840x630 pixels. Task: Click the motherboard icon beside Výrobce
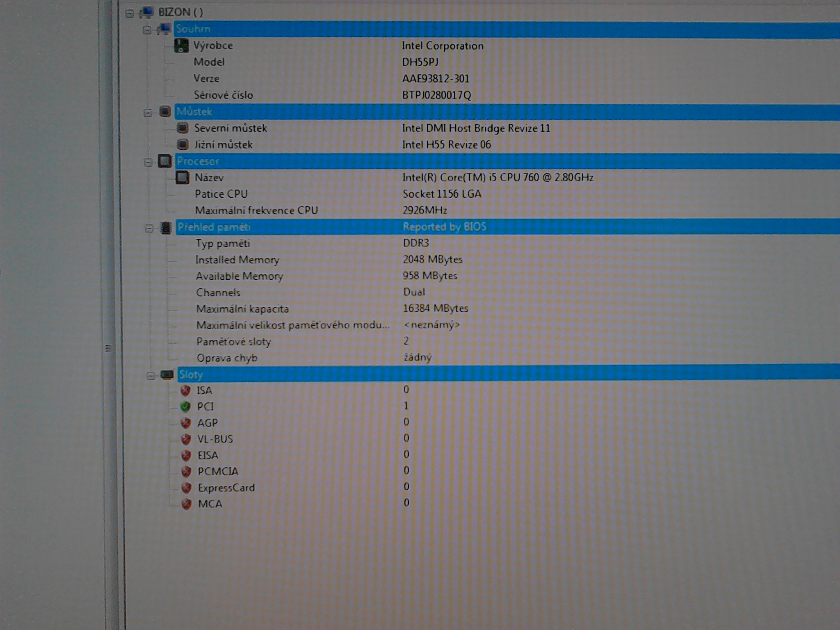pos(181,46)
